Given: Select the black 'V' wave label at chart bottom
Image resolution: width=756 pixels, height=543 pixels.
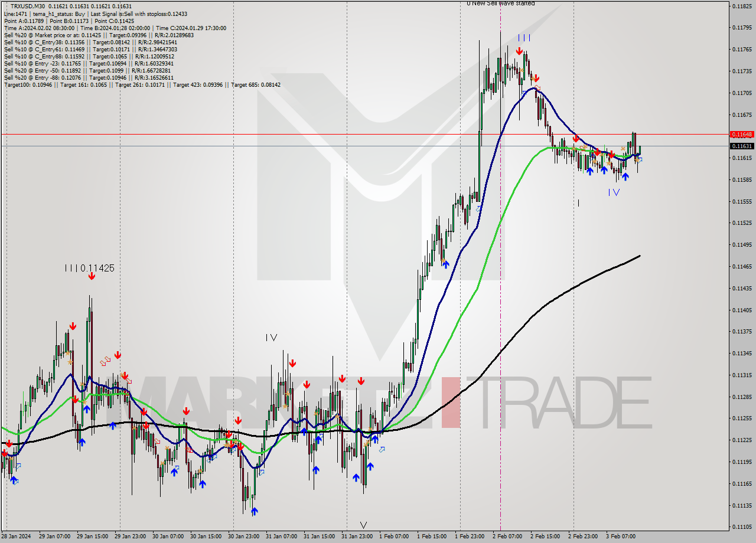Looking at the screenshot, I should pos(363,525).
